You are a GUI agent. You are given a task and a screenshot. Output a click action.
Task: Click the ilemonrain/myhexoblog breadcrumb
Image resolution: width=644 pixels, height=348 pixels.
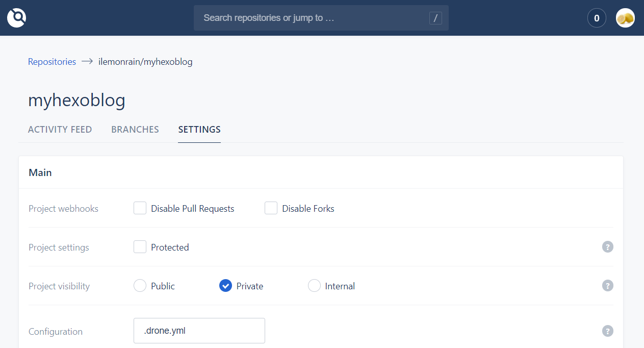[145, 62]
